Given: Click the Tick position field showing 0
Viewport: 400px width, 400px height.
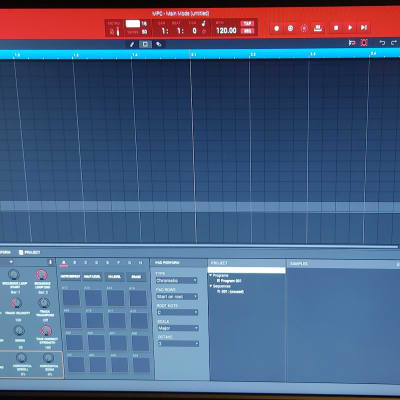Looking at the screenshot, I should 194,31.
